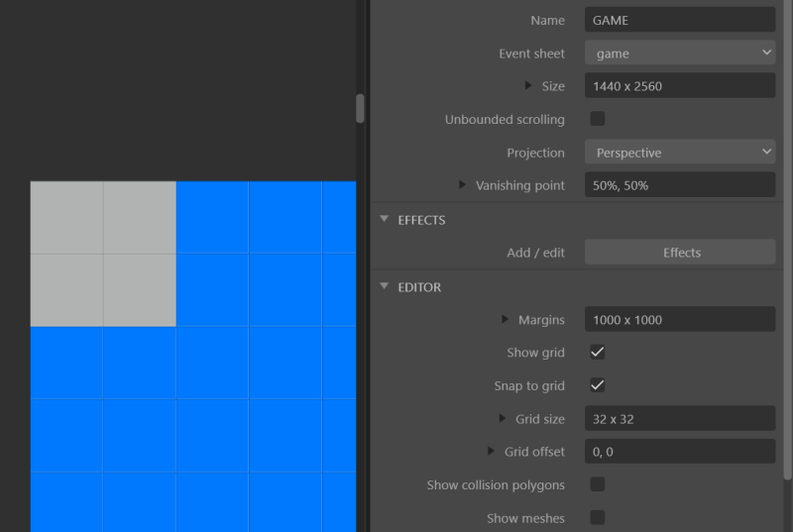The width and height of the screenshot is (793, 532).
Task: Expand the Grid offset arrow
Action: (x=491, y=451)
